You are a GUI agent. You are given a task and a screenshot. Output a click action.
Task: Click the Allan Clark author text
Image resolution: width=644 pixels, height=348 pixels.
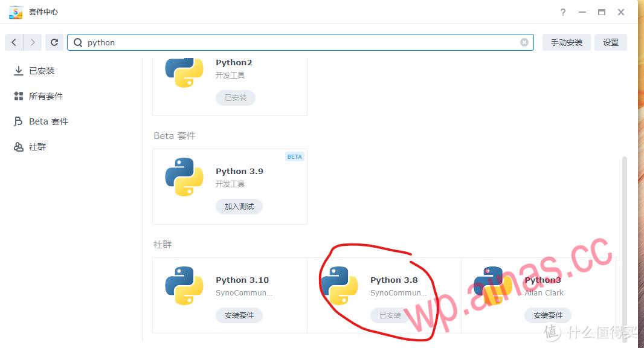click(x=544, y=292)
